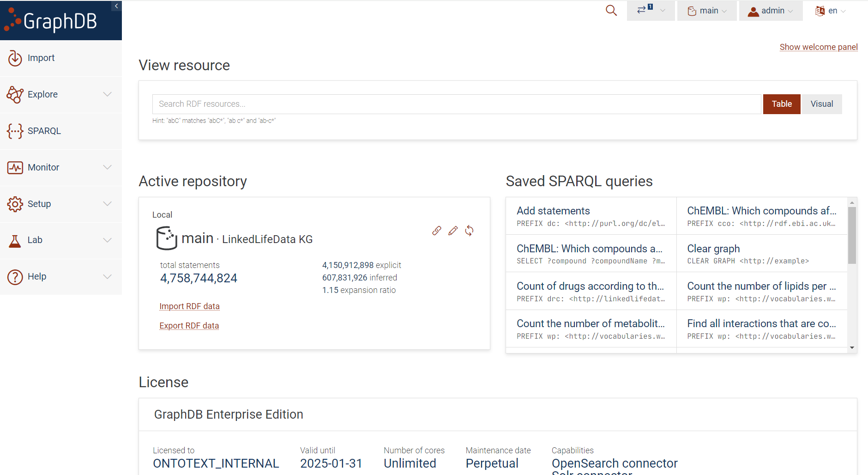Screen dimensions: 868x475
Task: Click the GraphDB logo
Action: coord(51,21)
